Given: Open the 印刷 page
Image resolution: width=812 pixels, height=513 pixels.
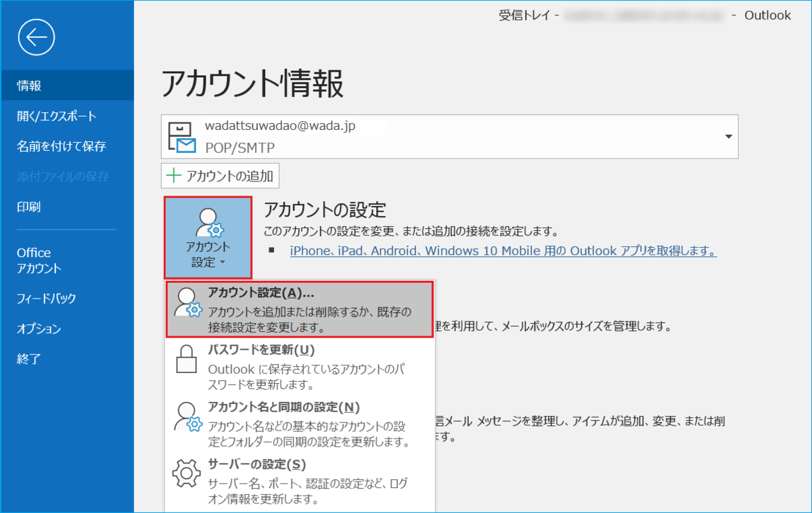Looking at the screenshot, I should click(x=67, y=207).
